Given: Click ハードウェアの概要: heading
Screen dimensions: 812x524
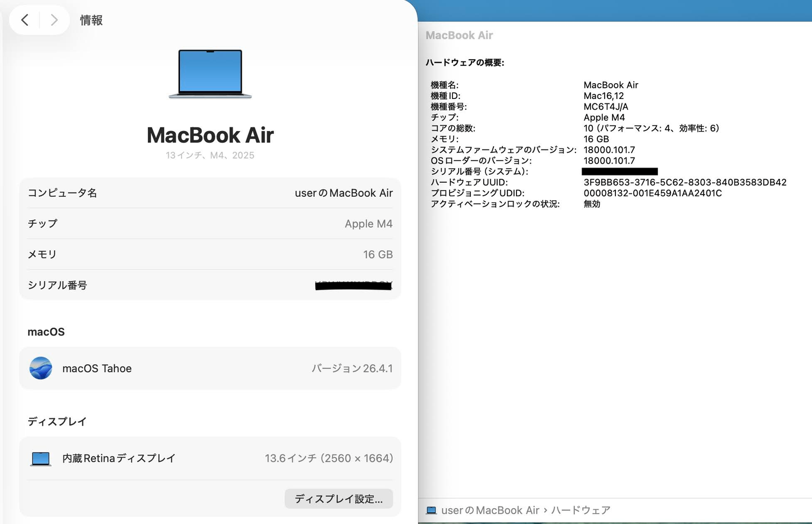Looking at the screenshot, I should point(465,62).
